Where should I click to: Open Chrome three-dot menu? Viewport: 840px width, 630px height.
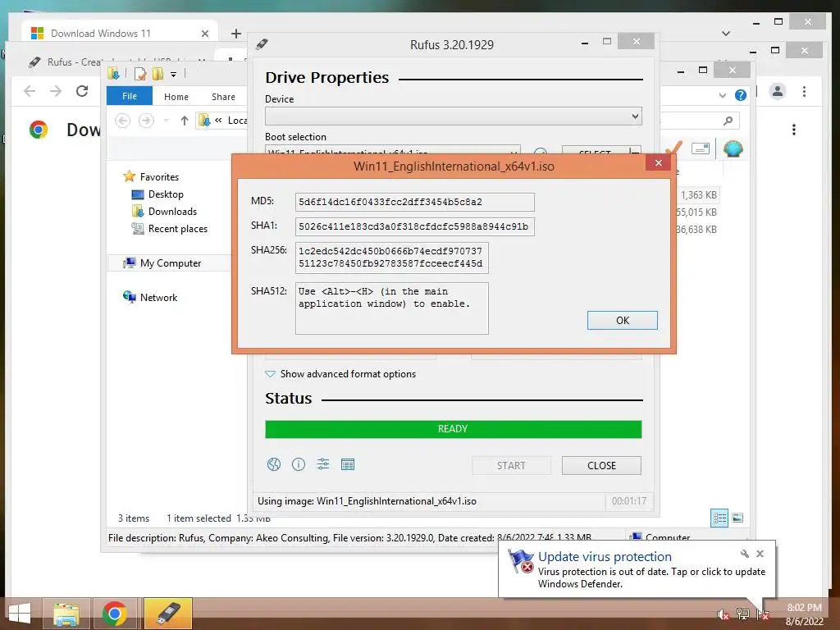tap(804, 91)
